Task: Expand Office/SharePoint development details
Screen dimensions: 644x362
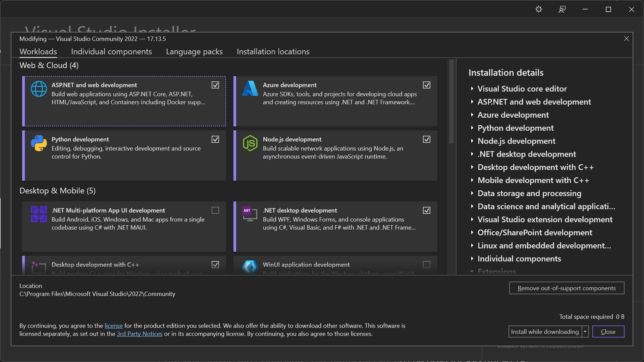Action: [x=472, y=232]
